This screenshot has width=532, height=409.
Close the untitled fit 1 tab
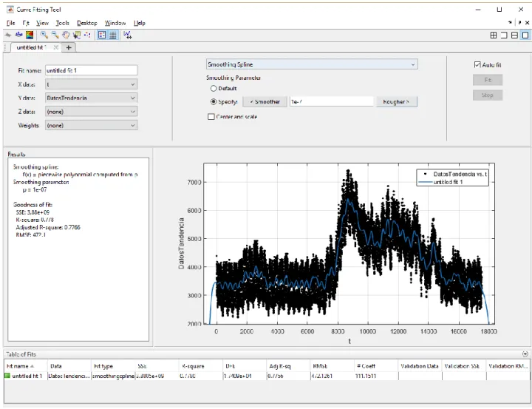pos(56,47)
